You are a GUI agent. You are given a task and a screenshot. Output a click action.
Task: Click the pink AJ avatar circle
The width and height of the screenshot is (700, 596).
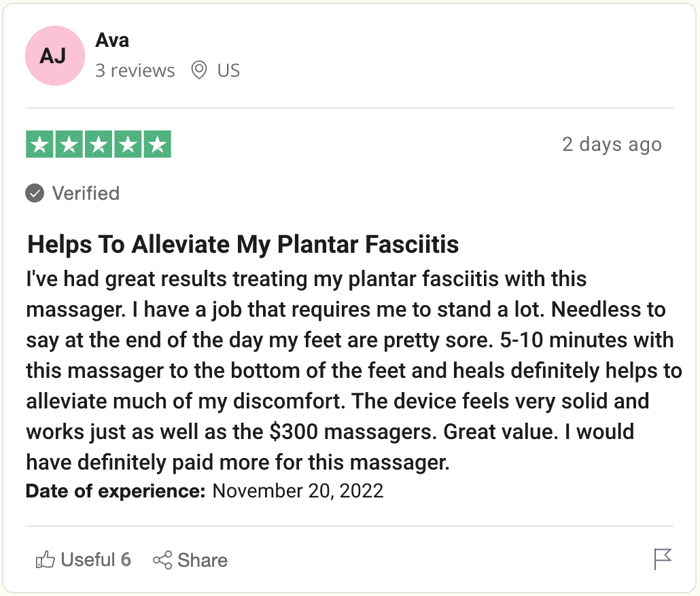pyautogui.click(x=55, y=56)
